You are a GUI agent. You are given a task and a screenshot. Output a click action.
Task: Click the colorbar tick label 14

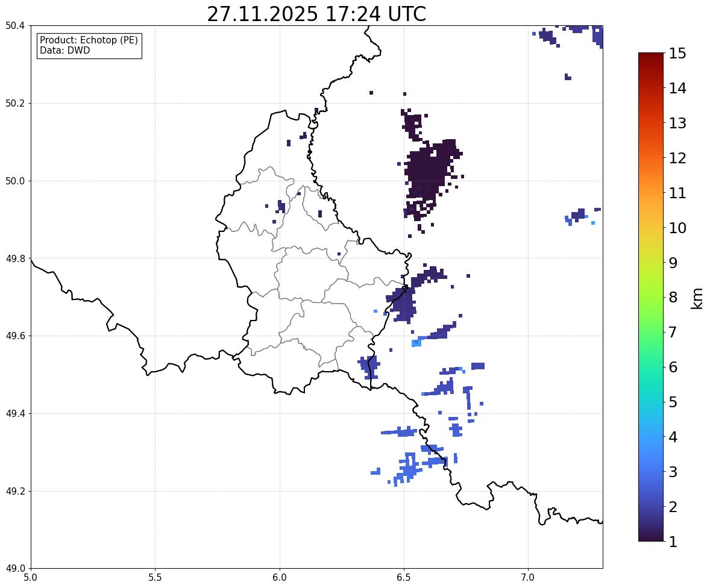pos(677,89)
